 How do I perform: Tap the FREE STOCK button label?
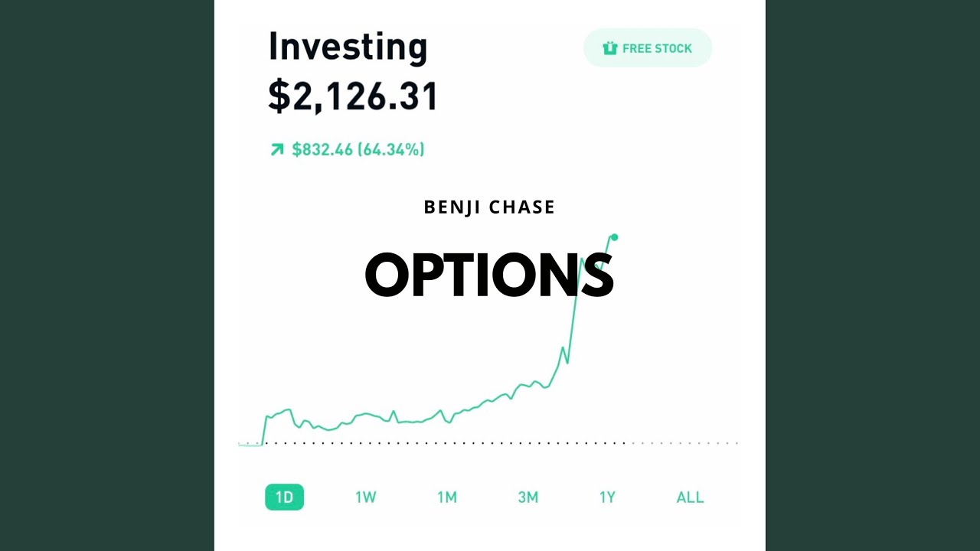click(x=657, y=48)
